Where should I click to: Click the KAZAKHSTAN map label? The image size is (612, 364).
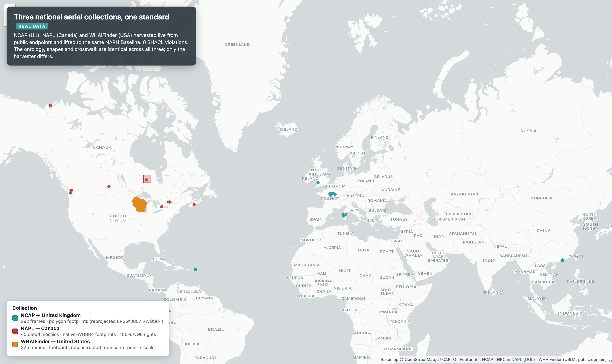(464, 194)
